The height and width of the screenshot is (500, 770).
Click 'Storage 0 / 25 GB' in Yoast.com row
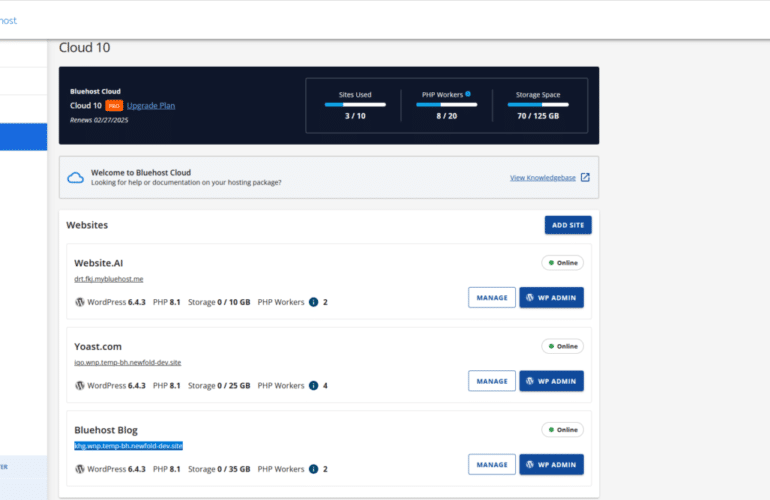(219, 386)
